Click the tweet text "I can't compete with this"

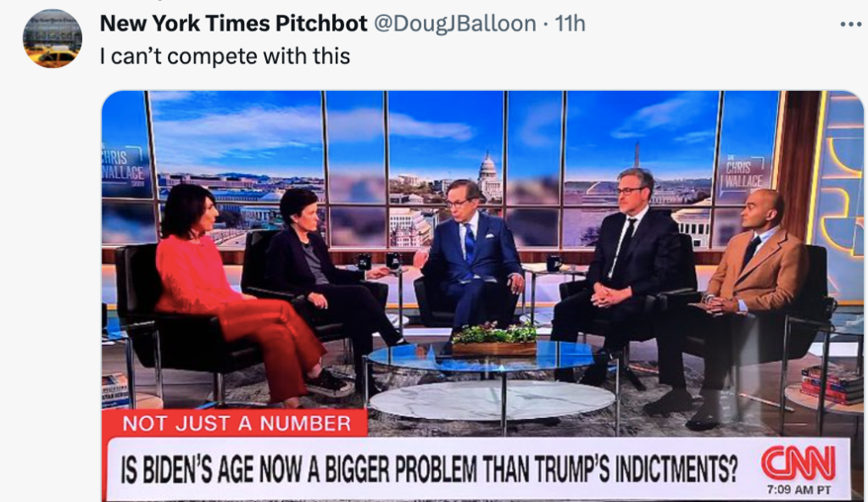click(x=225, y=56)
